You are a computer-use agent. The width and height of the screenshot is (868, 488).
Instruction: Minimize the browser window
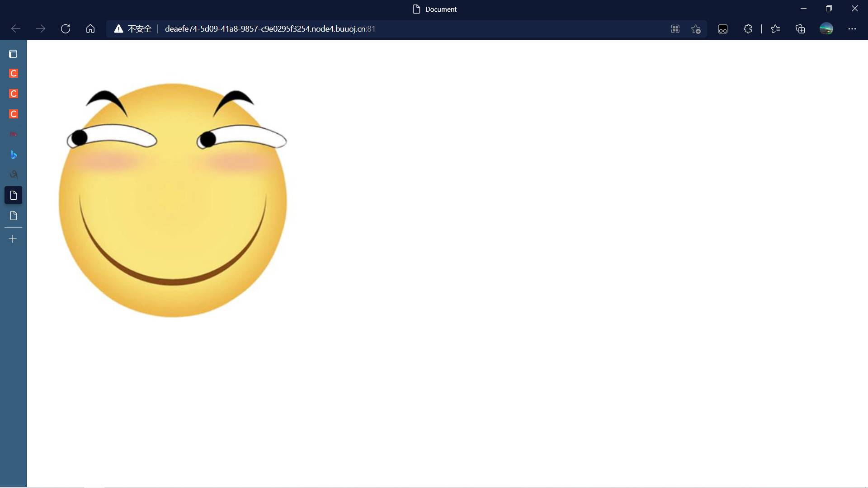[x=803, y=9]
